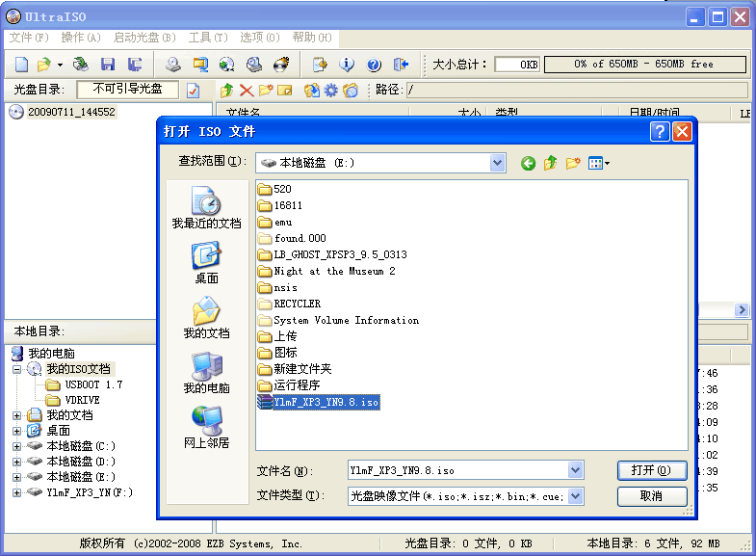This screenshot has height=556, width=756.
Task: Open the 启动光盘(B) menu
Action: [x=144, y=38]
